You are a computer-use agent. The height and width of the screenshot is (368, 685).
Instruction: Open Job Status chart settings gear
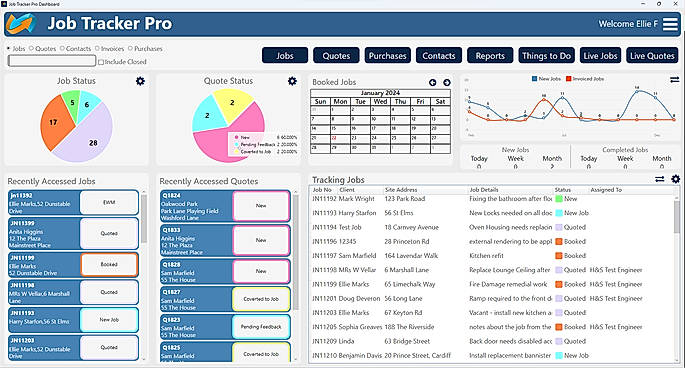(140, 81)
